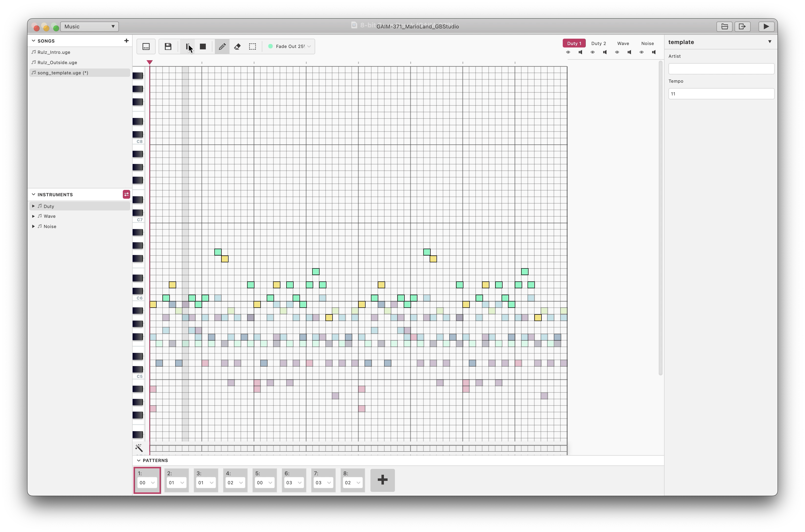Open pattern slot 1 dropdown showing 00
Image resolution: width=805 pixels, height=532 pixels.
pyautogui.click(x=147, y=483)
